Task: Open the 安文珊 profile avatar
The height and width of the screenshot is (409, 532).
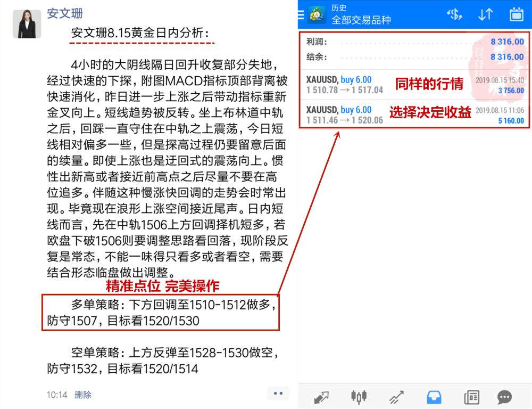Action: [x=27, y=24]
